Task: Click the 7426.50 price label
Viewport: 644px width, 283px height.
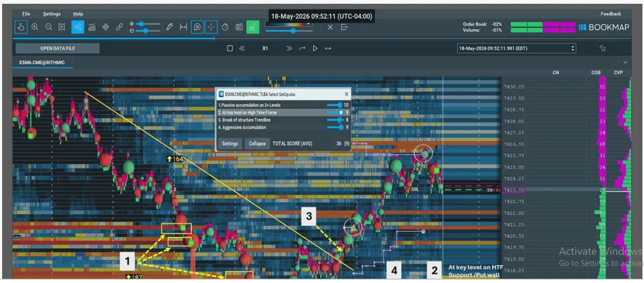Action: pyautogui.click(x=514, y=144)
